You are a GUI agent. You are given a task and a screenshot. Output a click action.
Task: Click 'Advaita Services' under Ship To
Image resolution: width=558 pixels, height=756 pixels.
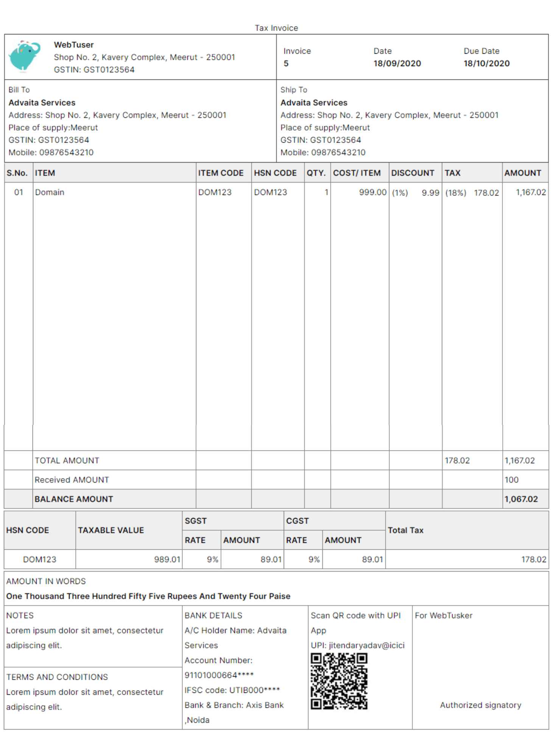tap(314, 103)
